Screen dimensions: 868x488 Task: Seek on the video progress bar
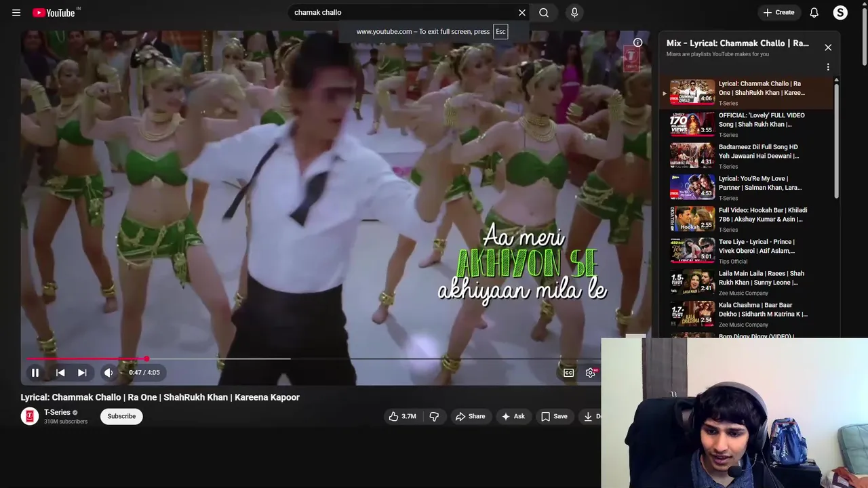tap(314, 359)
